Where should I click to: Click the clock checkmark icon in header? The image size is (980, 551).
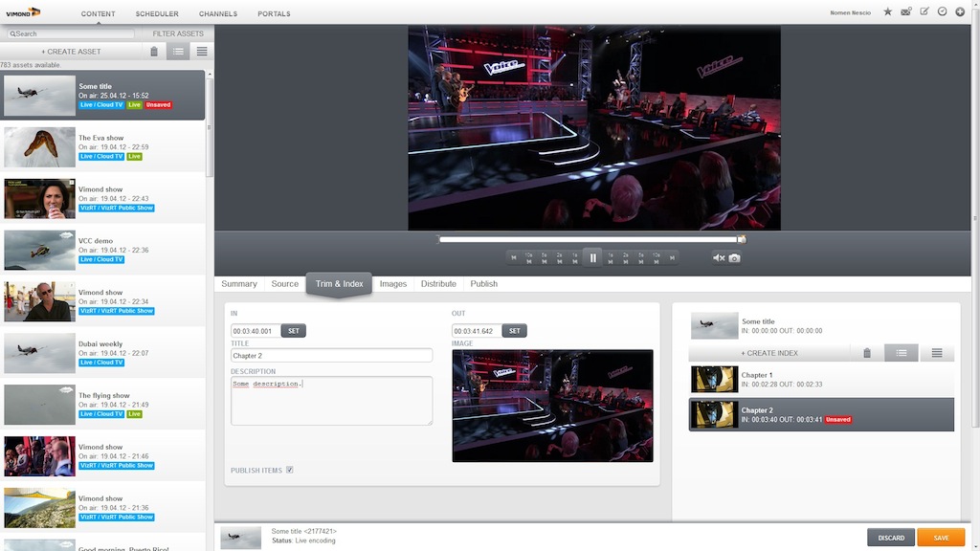click(942, 11)
